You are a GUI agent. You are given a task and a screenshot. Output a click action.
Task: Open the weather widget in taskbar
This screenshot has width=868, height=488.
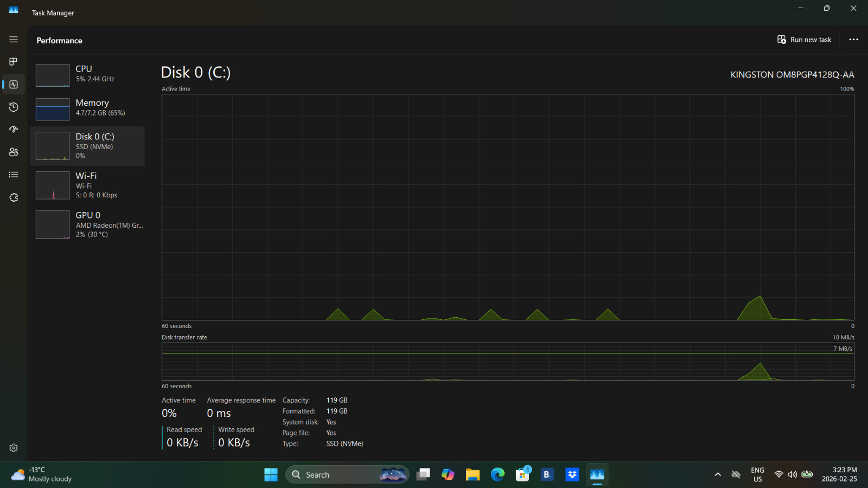coord(42,474)
